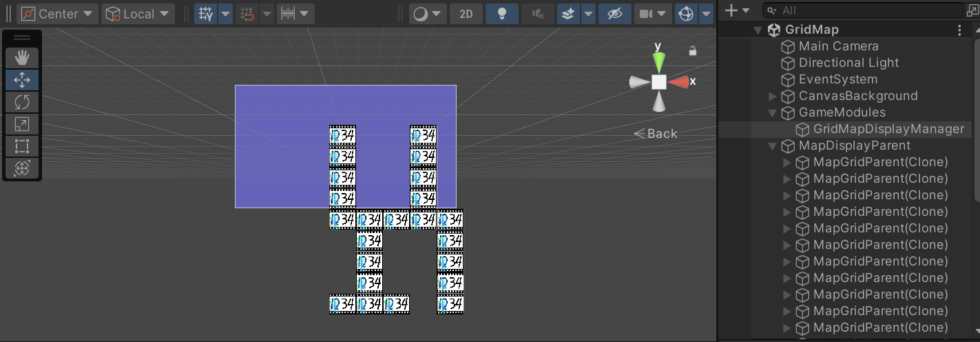Open GridMap scene options menu
Image resolution: width=980 pixels, height=342 pixels.
960,30
